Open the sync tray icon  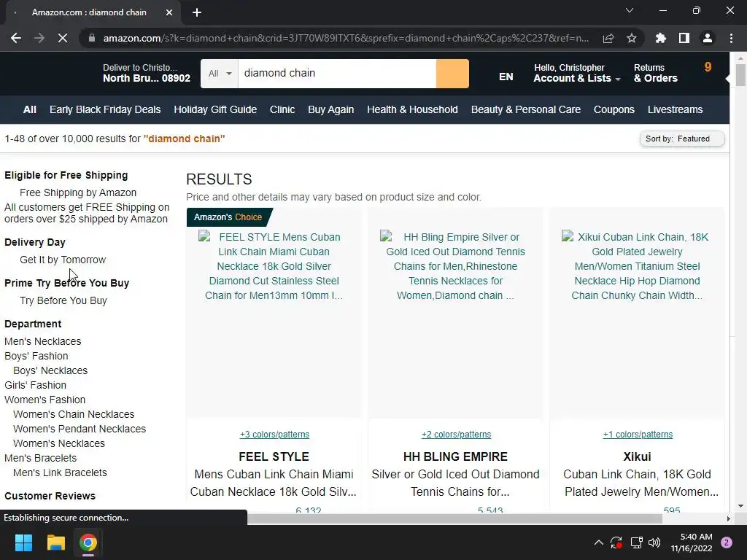616,542
